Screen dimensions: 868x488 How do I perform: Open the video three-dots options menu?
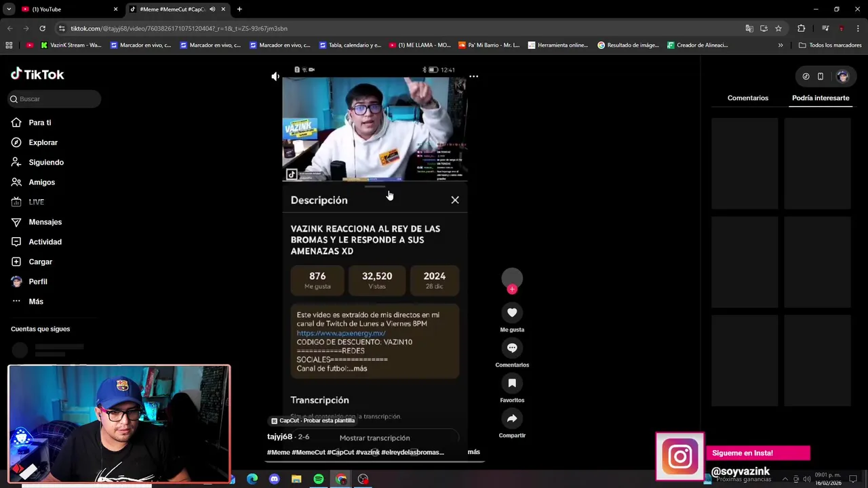click(473, 77)
